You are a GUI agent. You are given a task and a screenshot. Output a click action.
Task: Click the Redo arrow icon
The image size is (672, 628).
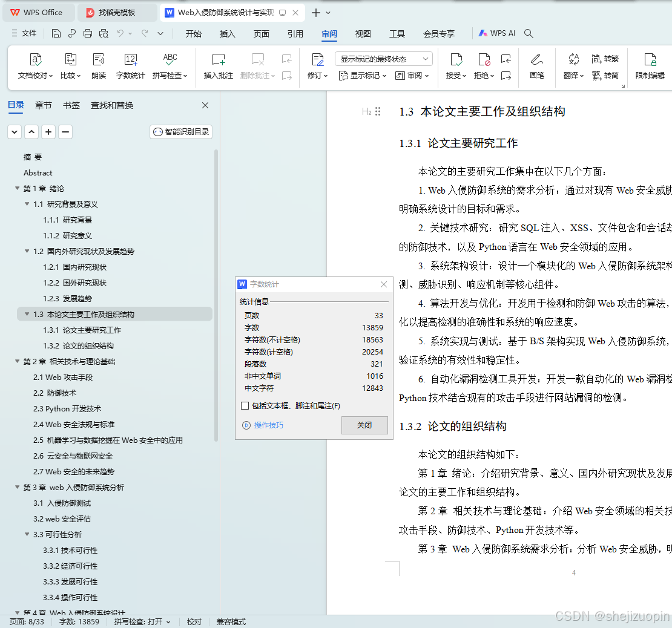[x=145, y=33]
